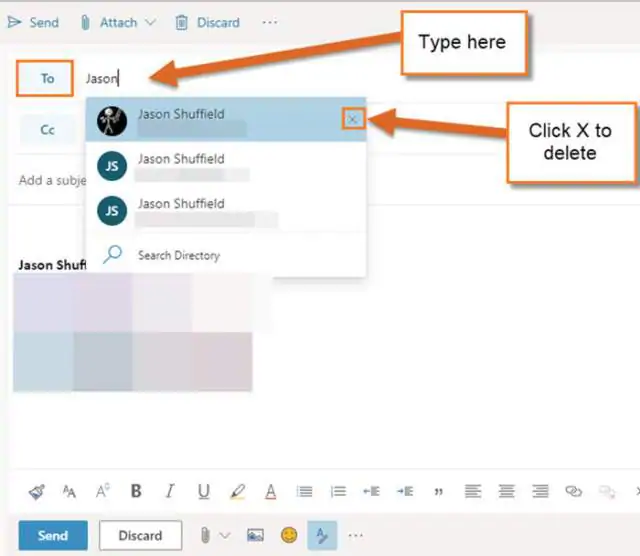This screenshot has height=556, width=640.
Task: Select the third Jason Shuffield suggestion
Action: coord(226,211)
